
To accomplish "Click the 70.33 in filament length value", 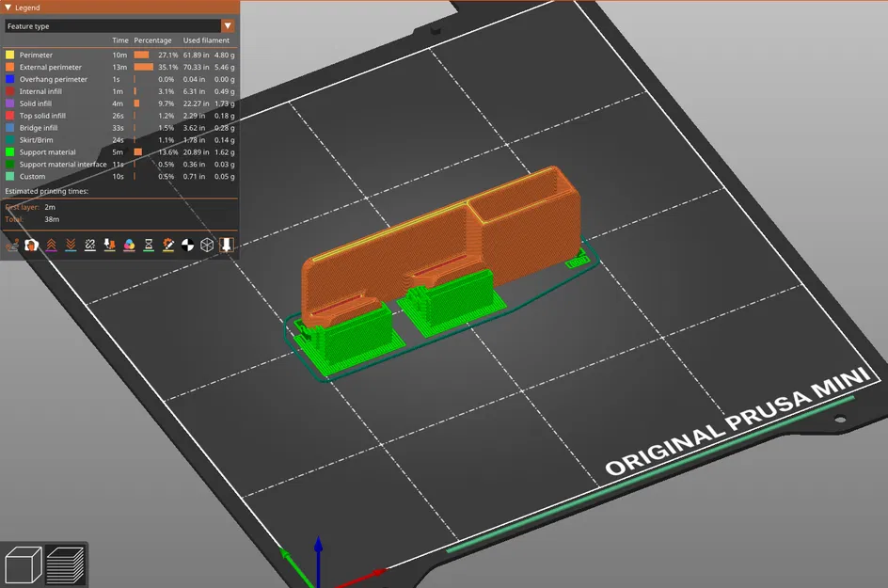I will point(196,67).
